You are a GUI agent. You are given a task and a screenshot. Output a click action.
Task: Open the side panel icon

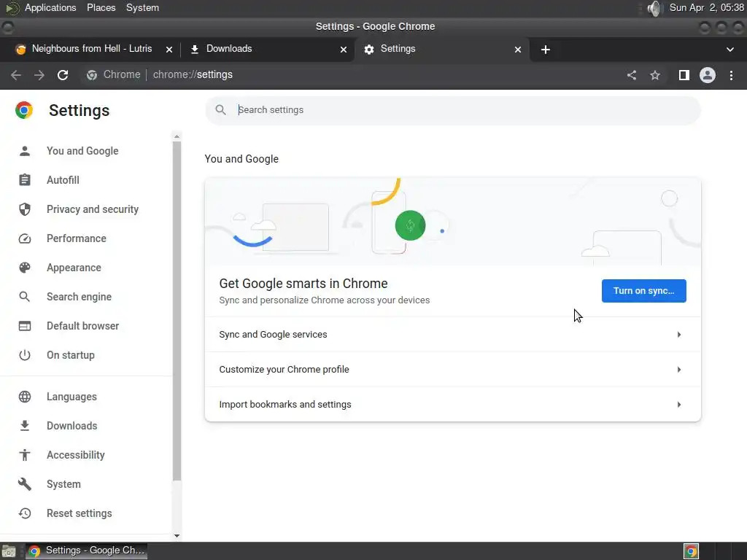click(x=684, y=75)
